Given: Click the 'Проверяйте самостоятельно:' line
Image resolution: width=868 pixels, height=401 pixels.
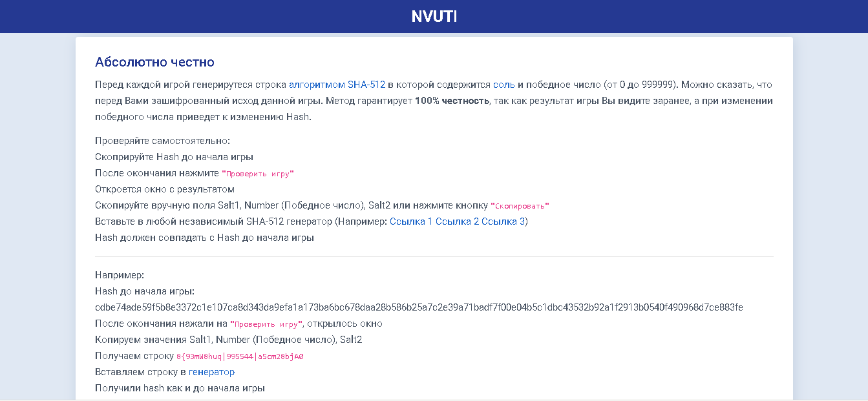Looking at the screenshot, I should point(162,141).
